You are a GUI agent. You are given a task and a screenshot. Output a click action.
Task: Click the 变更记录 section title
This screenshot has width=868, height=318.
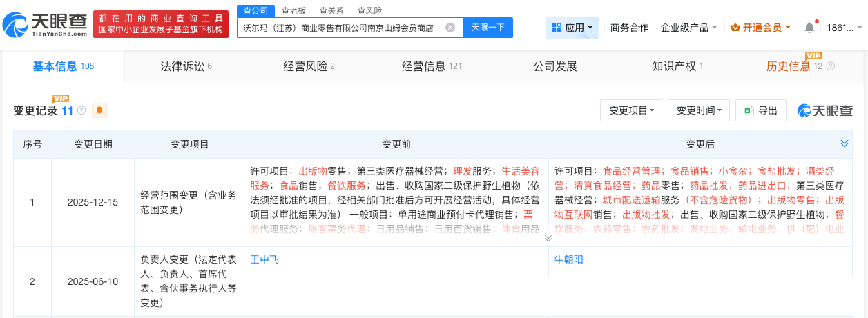coord(36,110)
